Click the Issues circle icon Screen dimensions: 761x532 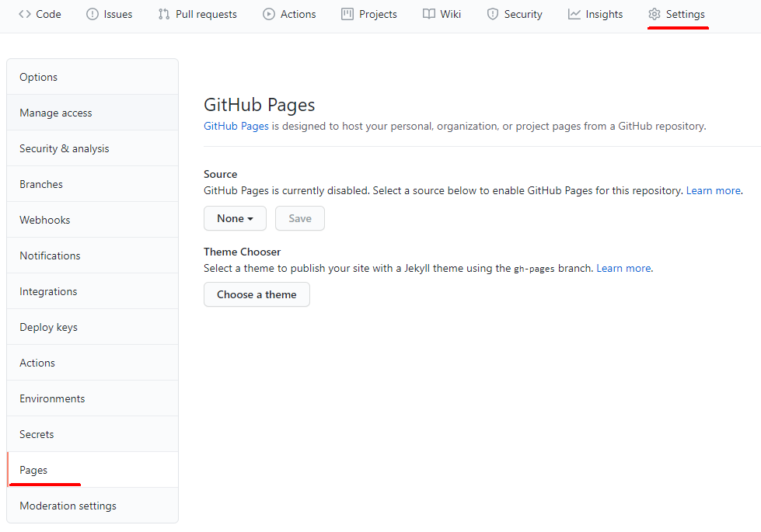pos(93,14)
